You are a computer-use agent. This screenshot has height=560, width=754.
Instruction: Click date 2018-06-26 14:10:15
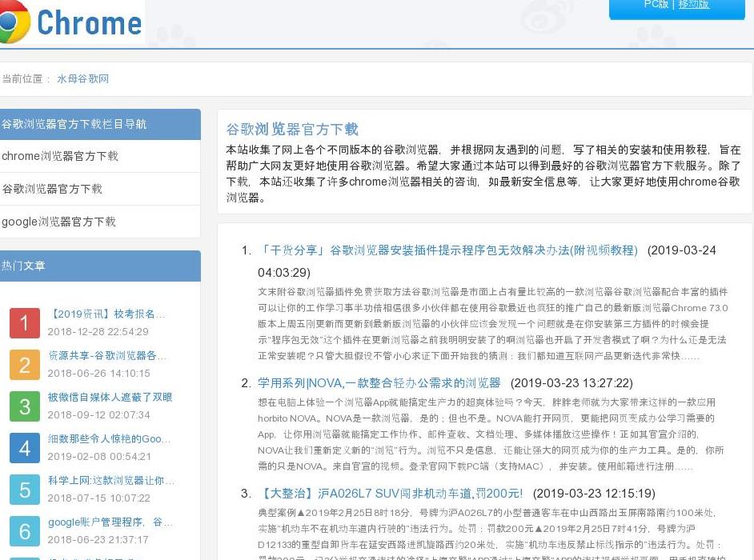98,374
